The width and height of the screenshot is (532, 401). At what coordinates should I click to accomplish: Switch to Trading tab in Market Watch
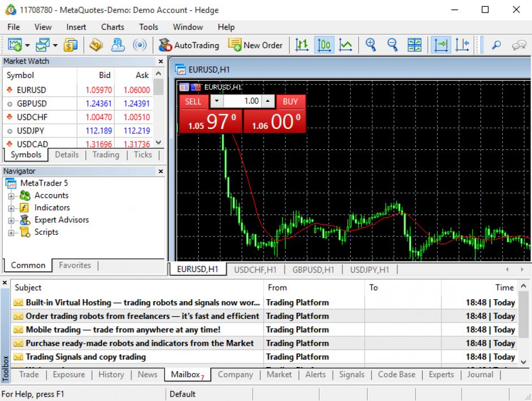pos(106,154)
